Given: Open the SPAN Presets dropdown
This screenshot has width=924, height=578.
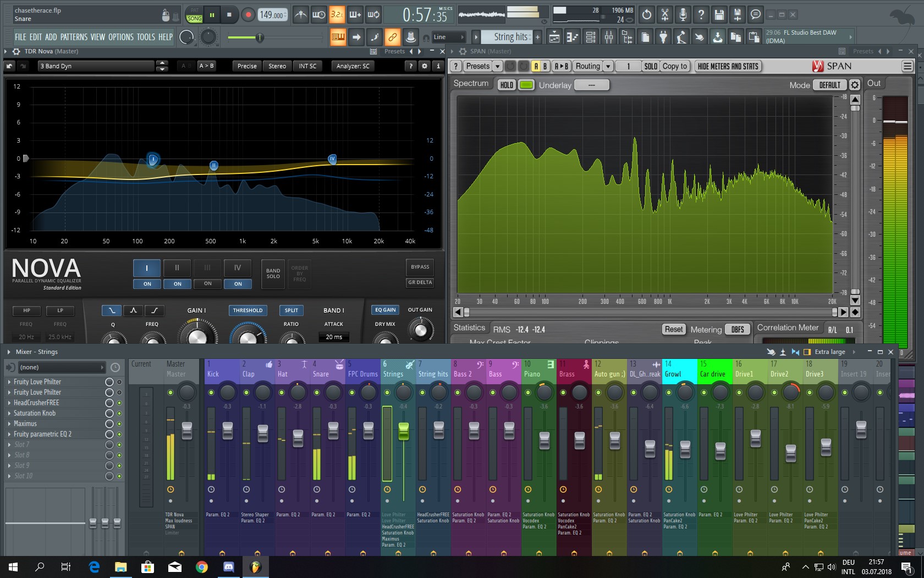Looking at the screenshot, I should click(x=483, y=66).
